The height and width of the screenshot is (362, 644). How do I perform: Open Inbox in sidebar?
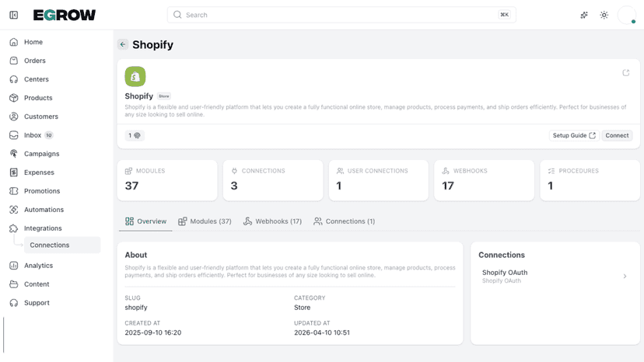point(33,135)
